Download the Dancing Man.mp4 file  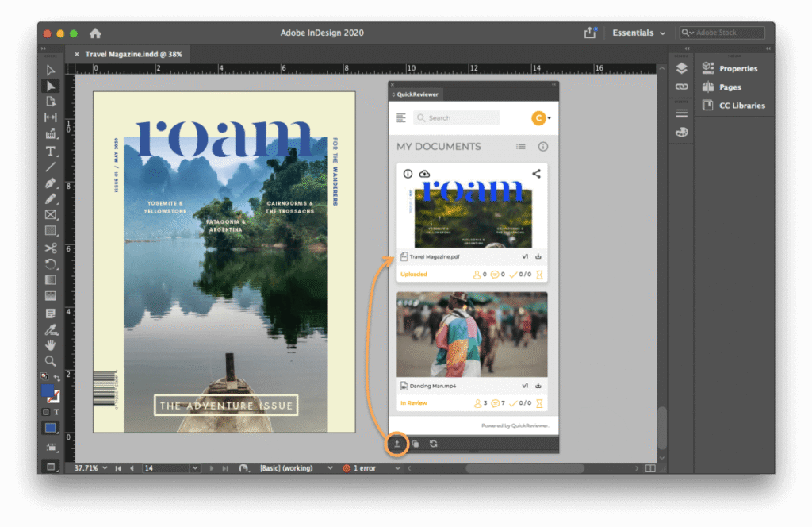point(538,386)
